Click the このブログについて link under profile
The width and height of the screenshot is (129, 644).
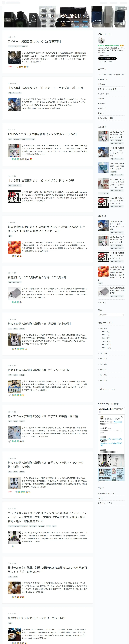[x=105, y=62]
